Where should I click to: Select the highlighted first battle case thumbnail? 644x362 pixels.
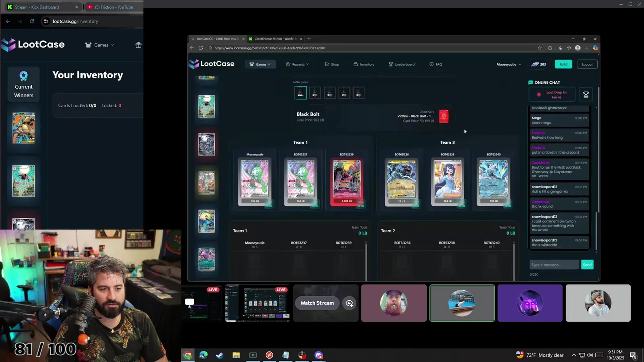[300, 93]
